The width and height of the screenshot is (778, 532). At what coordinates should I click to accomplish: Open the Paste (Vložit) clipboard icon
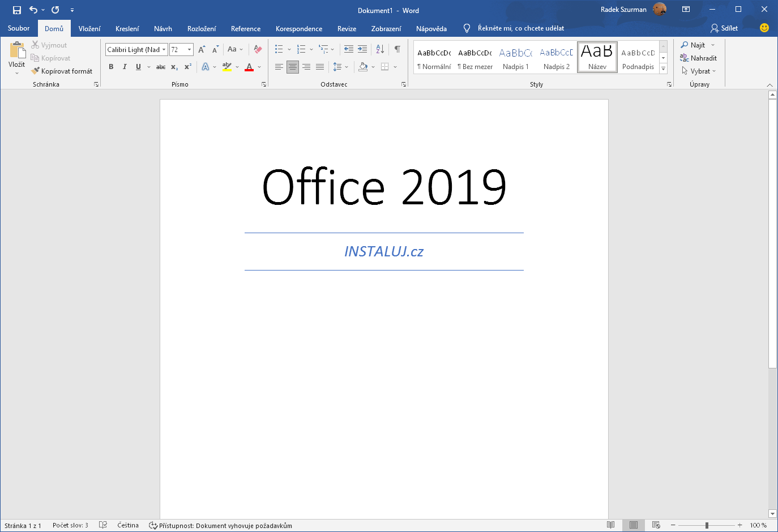[17, 51]
